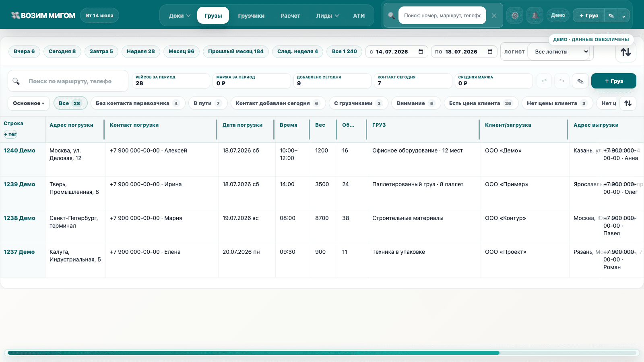The height and width of the screenshot is (362, 644).
Task: Click the eraser/pencil icon near + Груз
Action: (x=580, y=81)
